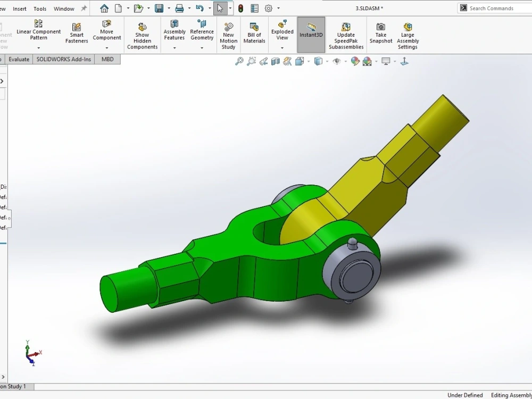Click the Edit Appearance icon
This screenshot has height=399, width=532.
pos(355,61)
